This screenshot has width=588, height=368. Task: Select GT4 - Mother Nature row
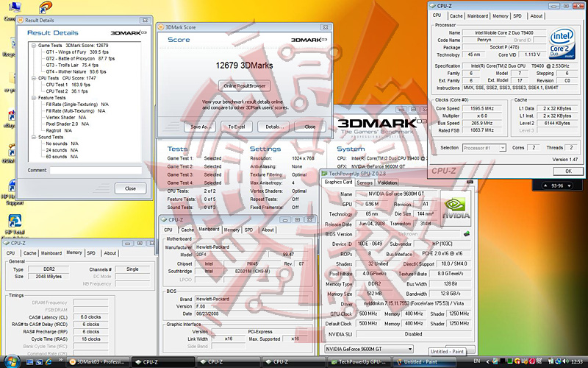pyautogui.click(x=76, y=71)
